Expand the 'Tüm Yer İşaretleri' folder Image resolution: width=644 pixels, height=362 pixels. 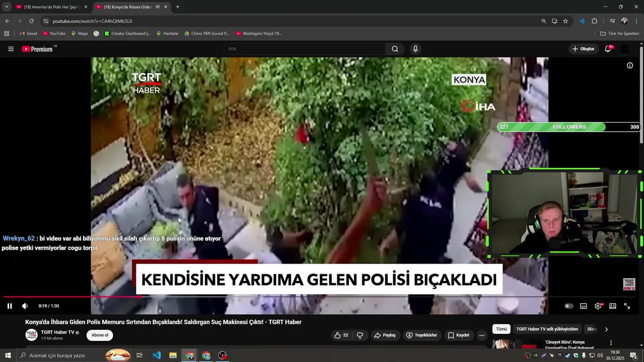(x=620, y=34)
